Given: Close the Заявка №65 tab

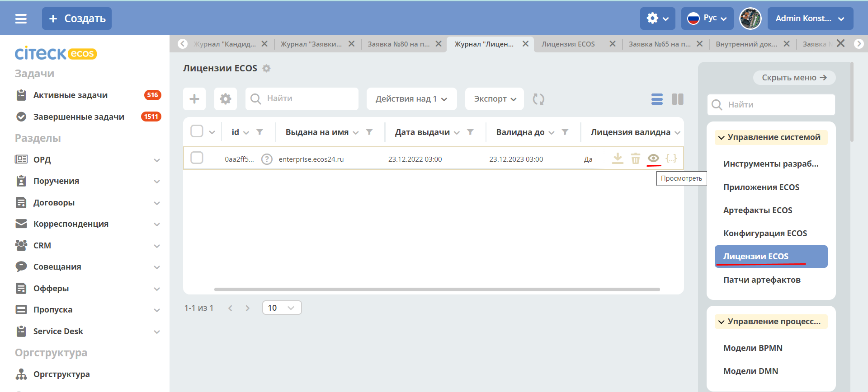Looking at the screenshot, I should [x=699, y=44].
